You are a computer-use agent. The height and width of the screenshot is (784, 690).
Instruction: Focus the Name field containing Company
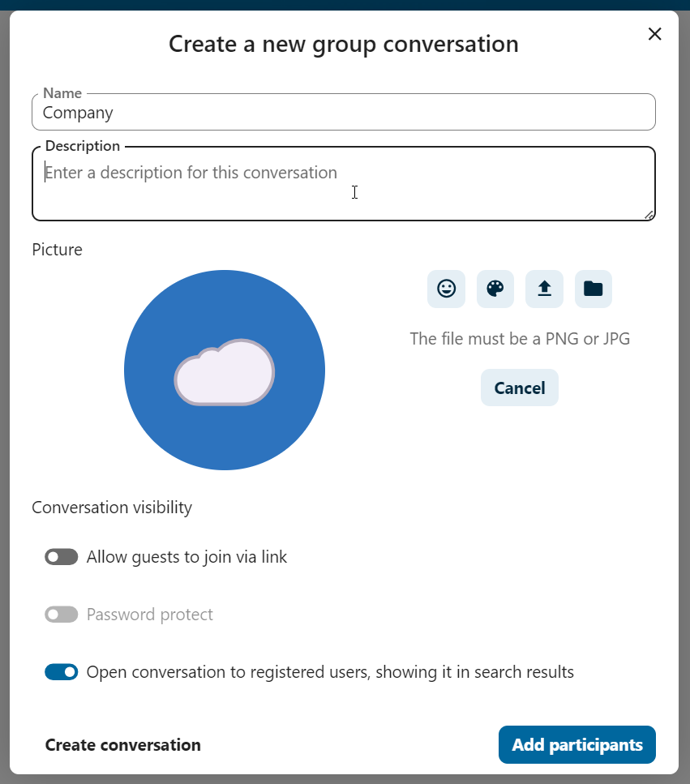pos(343,113)
